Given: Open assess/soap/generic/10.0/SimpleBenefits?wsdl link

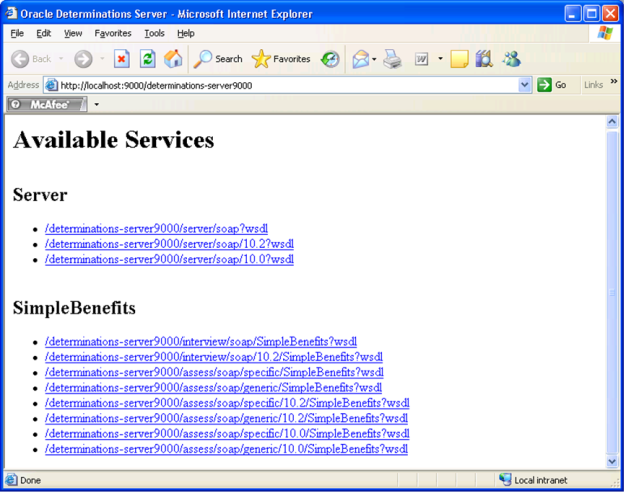Looking at the screenshot, I should (x=226, y=449).
